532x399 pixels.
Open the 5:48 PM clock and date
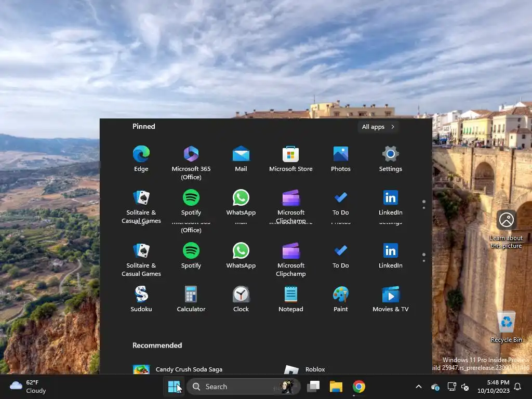(494, 387)
